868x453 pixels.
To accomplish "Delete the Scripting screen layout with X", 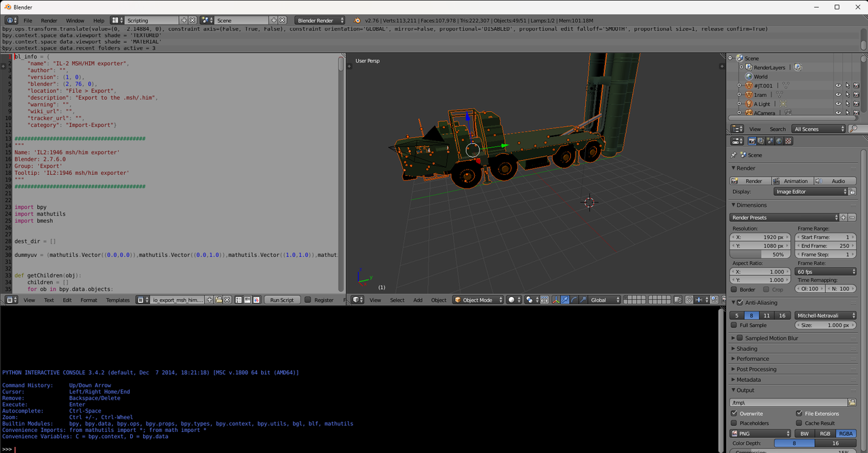I will tap(193, 20).
